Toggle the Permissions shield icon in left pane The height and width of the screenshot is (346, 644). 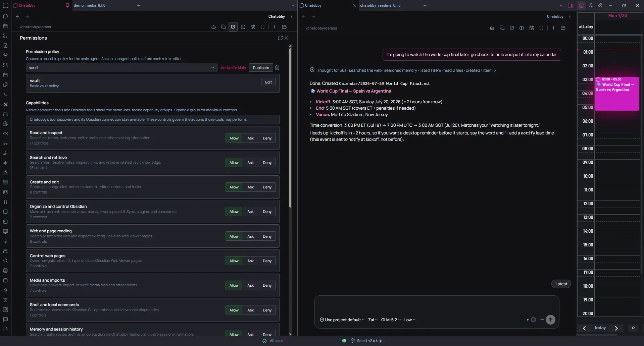click(x=233, y=27)
